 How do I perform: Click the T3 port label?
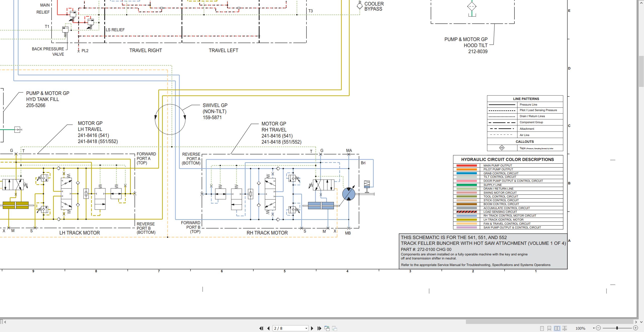click(x=310, y=11)
